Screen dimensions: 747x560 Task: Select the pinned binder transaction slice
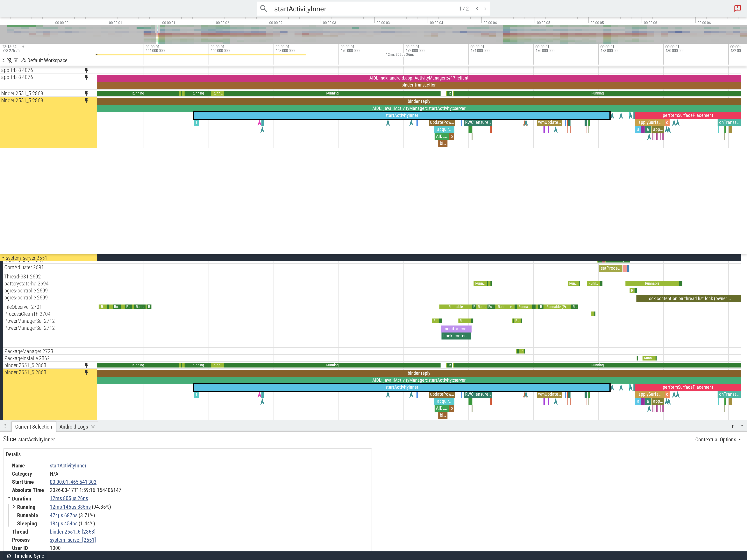click(x=419, y=85)
